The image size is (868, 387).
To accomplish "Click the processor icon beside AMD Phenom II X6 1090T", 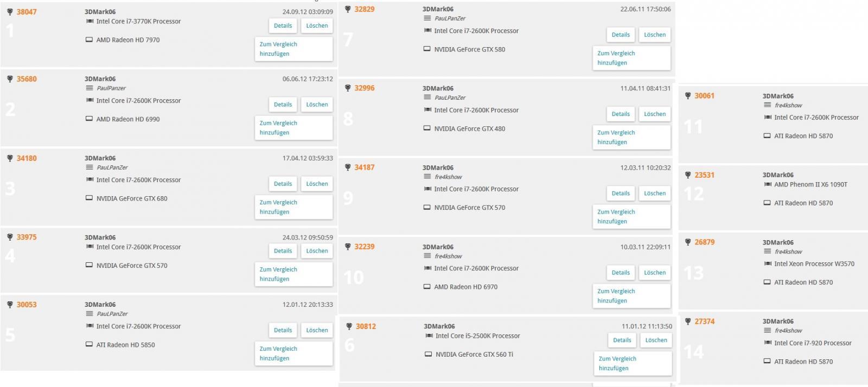I will [767, 184].
